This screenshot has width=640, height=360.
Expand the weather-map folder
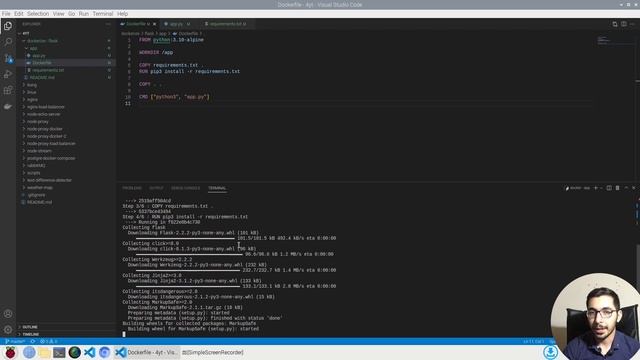[x=65, y=188]
